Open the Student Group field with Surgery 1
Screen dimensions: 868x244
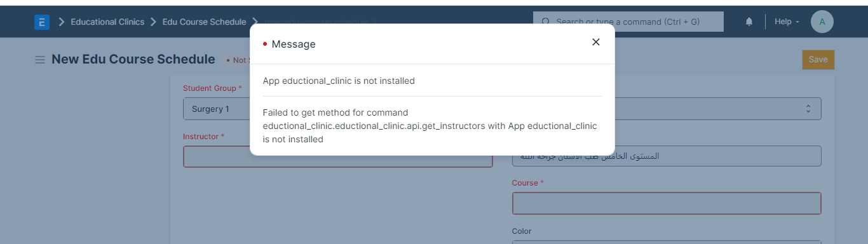click(x=216, y=109)
